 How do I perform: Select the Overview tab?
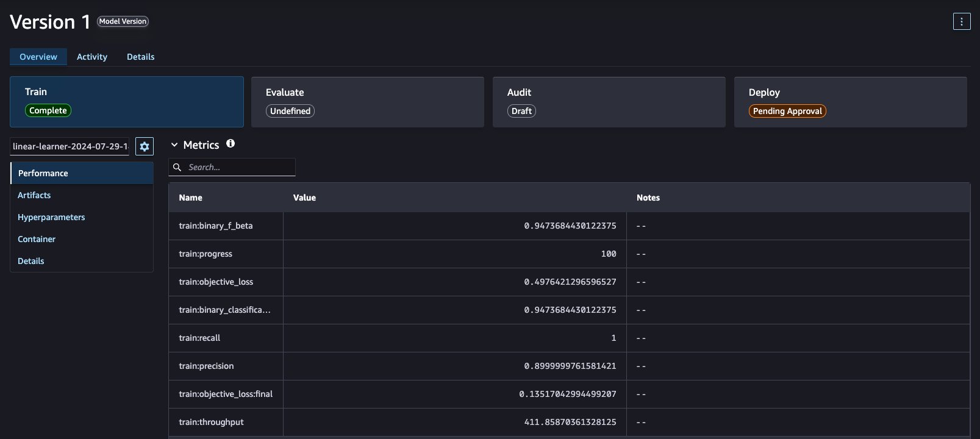click(x=38, y=57)
